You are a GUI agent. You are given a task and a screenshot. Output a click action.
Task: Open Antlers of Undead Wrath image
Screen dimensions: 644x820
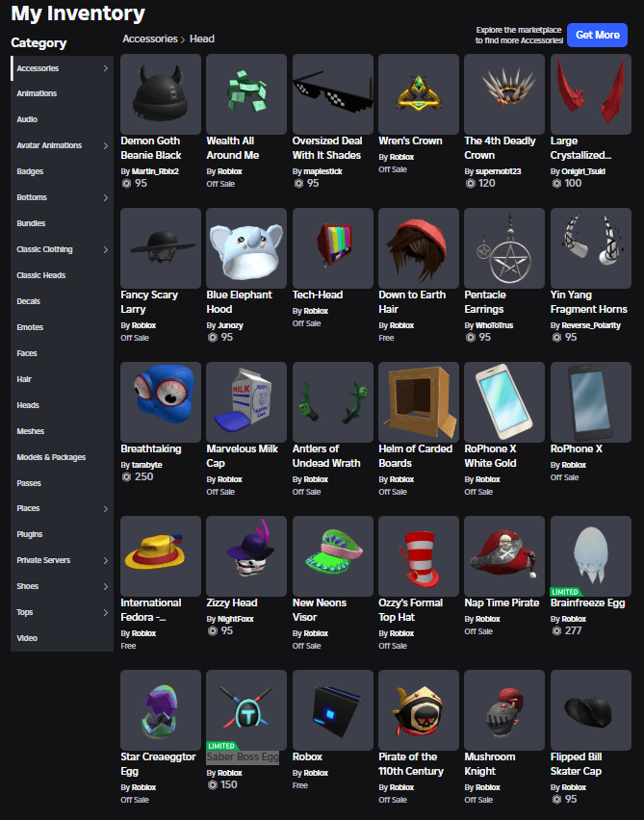[333, 402]
